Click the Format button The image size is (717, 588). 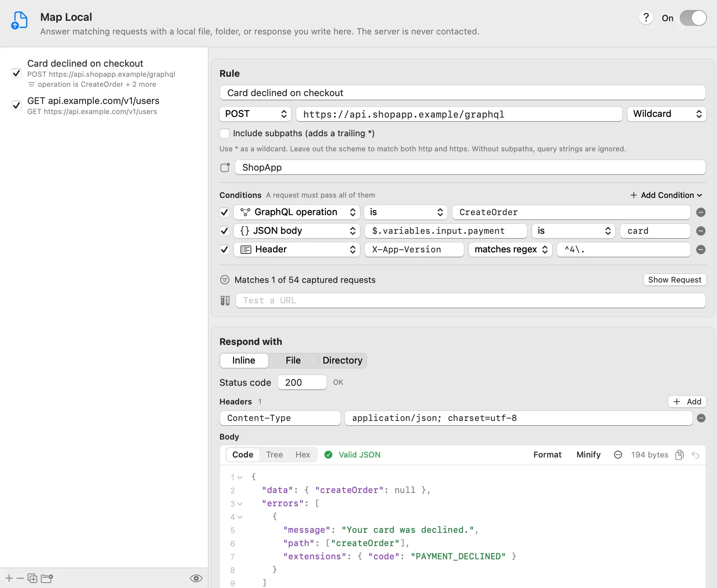click(547, 455)
